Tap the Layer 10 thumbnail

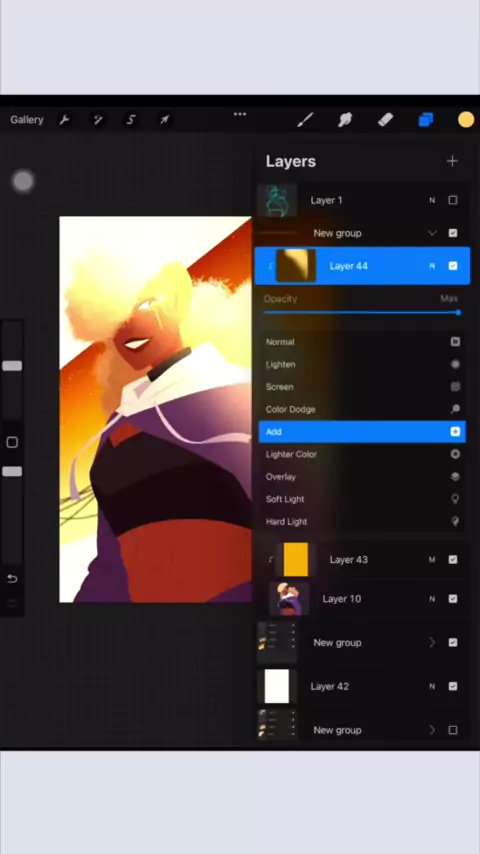[x=289, y=599]
